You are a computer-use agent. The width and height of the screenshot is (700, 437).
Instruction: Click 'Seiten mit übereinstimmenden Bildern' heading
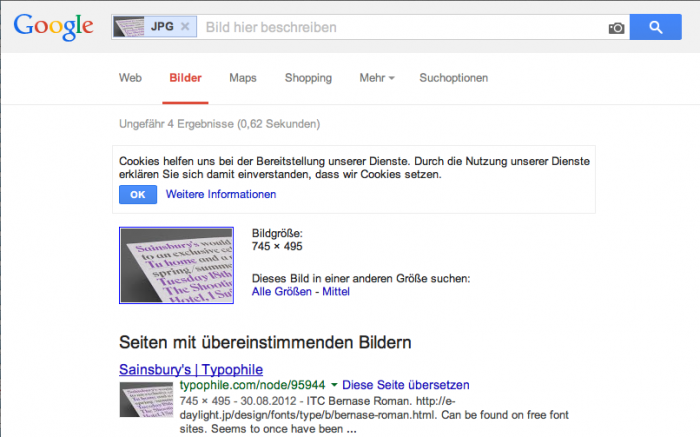coord(265,342)
